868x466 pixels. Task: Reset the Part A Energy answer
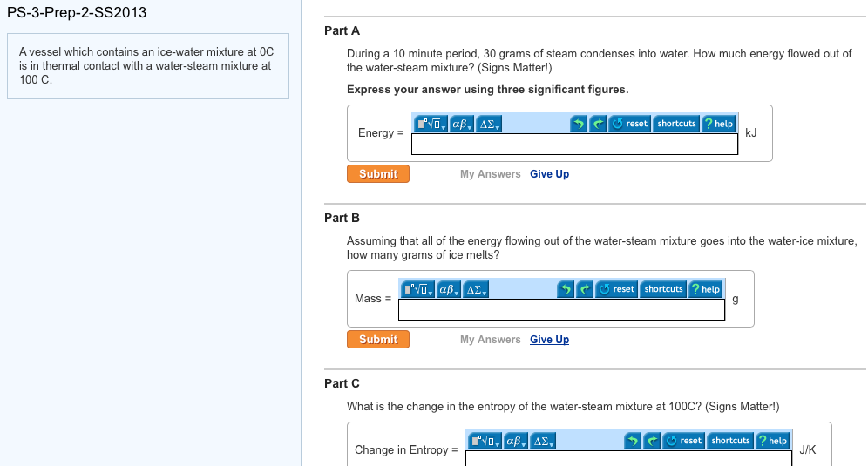coord(629,124)
